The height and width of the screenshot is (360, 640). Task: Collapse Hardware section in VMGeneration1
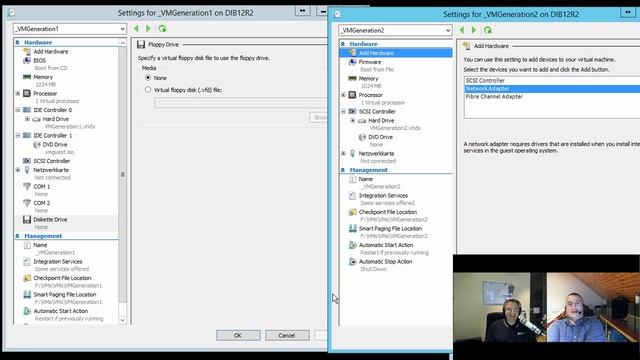pyautogui.click(x=17, y=42)
